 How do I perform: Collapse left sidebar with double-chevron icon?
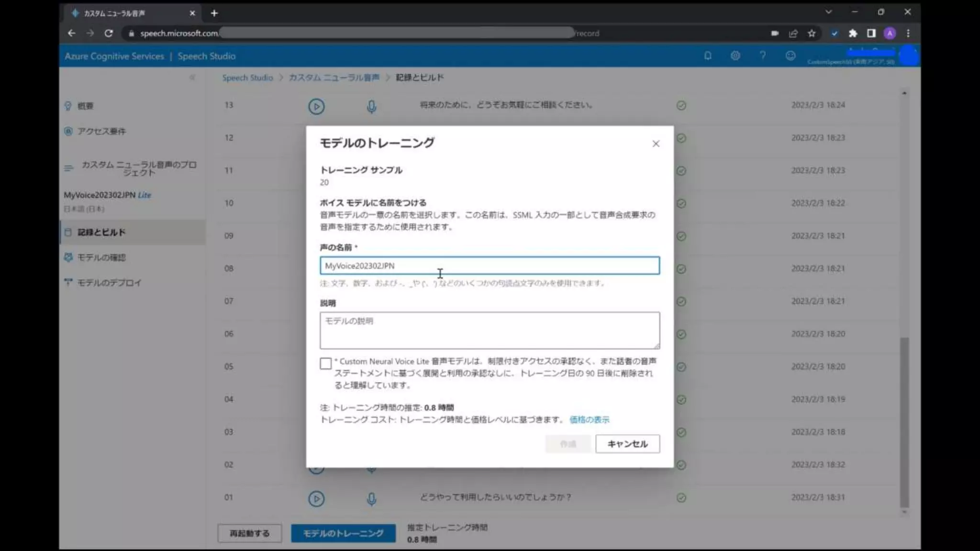[192, 77]
